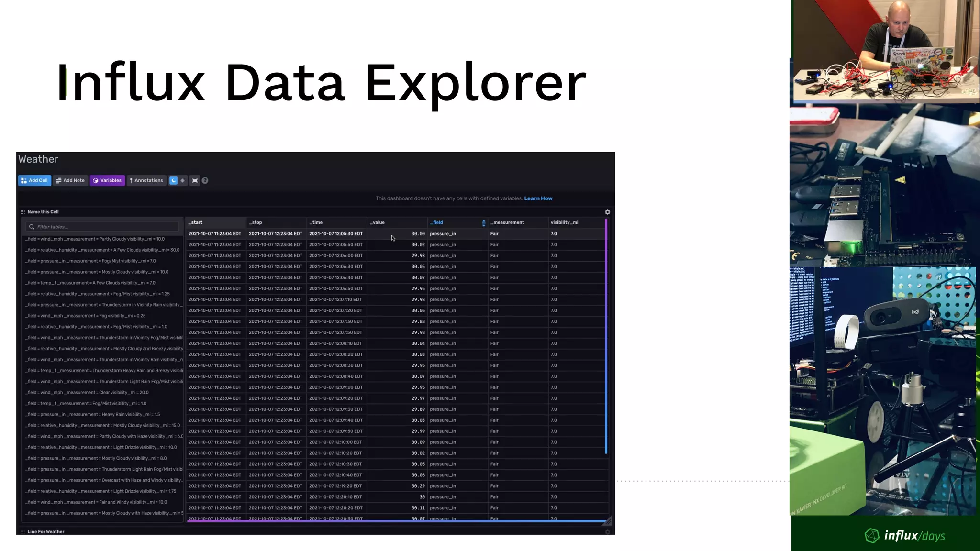Toggle the Annotations button

coord(146,180)
